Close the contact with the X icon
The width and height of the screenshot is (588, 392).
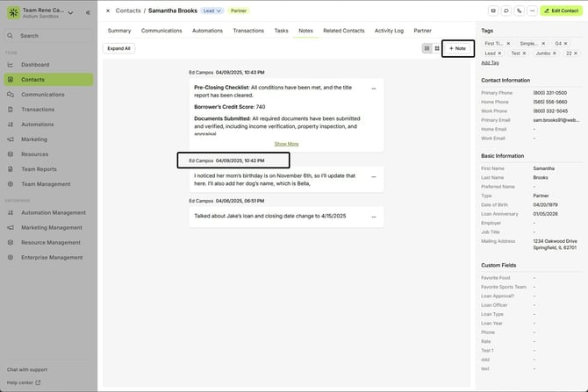click(x=108, y=11)
